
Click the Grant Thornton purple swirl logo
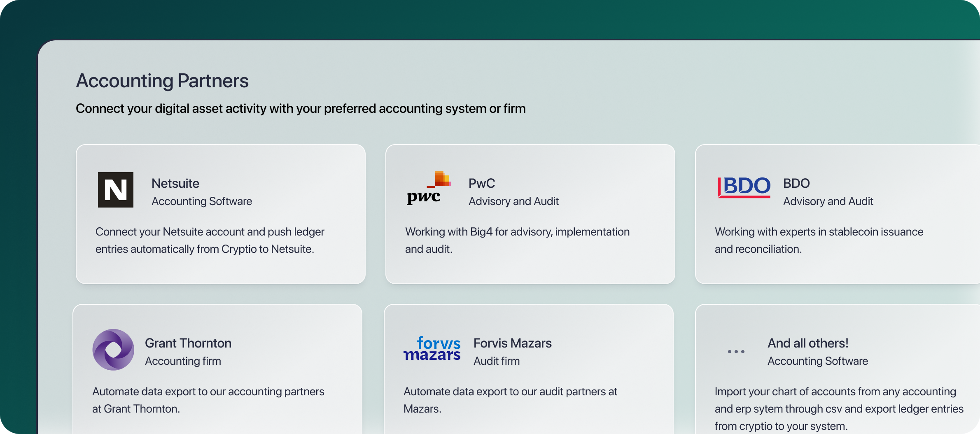coord(113,350)
